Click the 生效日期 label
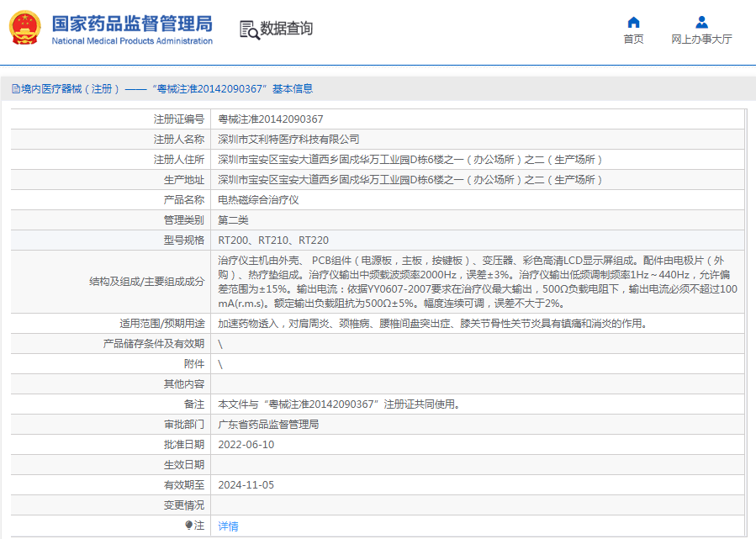 184,465
